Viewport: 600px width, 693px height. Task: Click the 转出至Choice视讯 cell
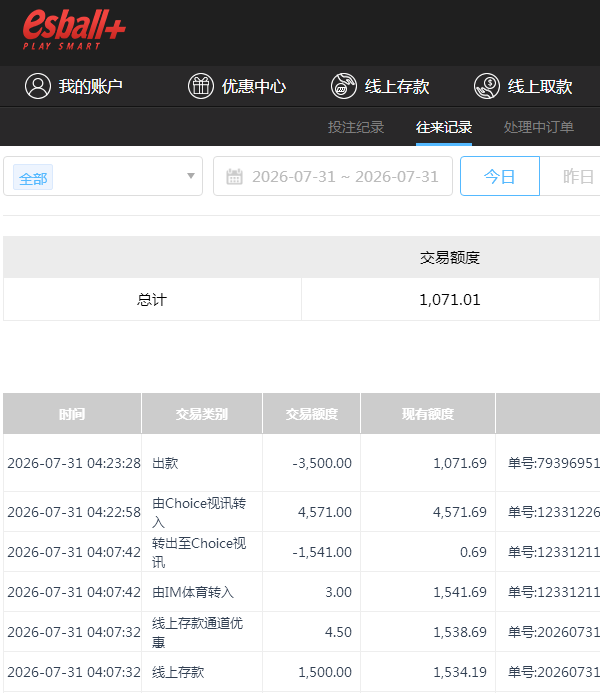pyautogui.click(x=202, y=552)
